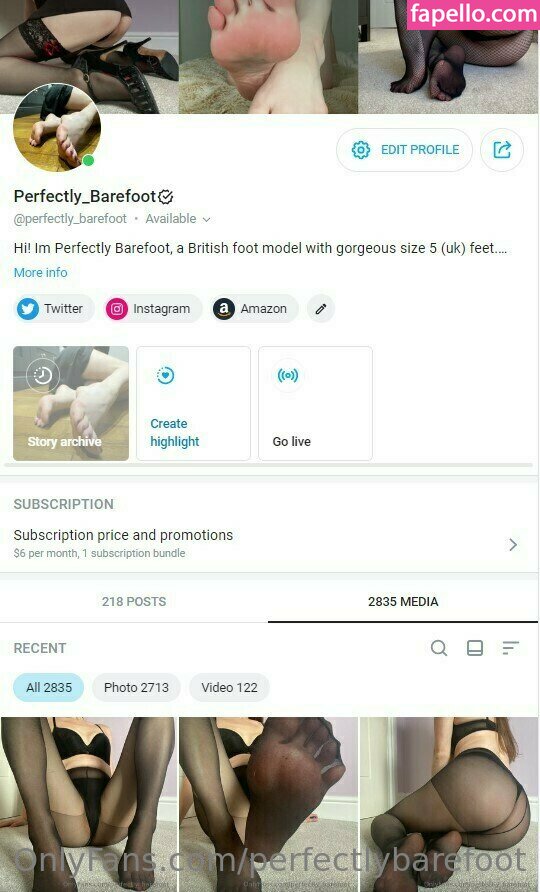540x892 pixels.
Task: Click the search icon in Recent
Action: tap(439, 648)
